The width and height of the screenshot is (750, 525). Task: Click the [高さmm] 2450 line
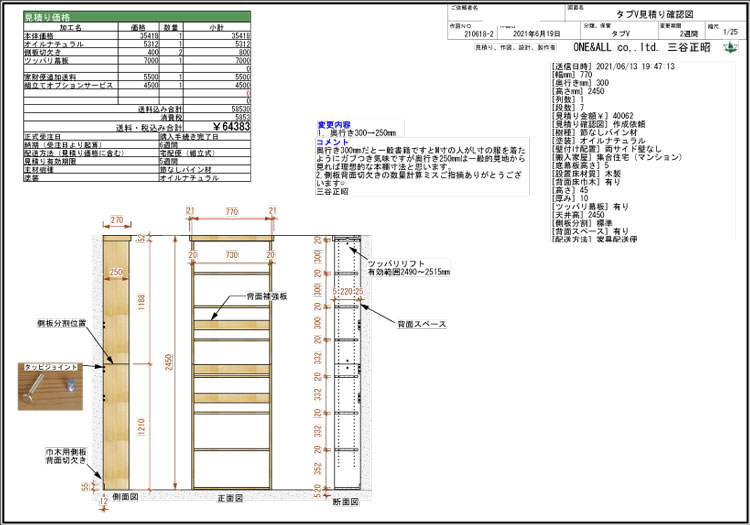point(577,91)
